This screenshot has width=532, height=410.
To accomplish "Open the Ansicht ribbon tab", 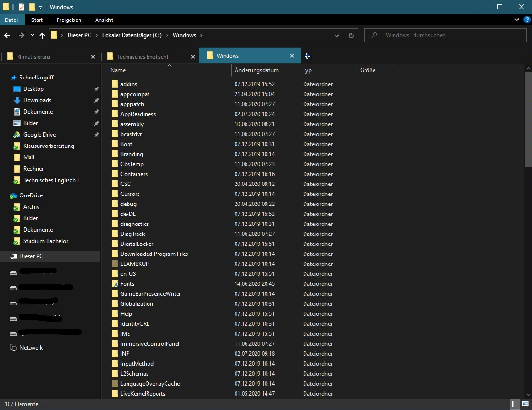I will [x=104, y=20].
